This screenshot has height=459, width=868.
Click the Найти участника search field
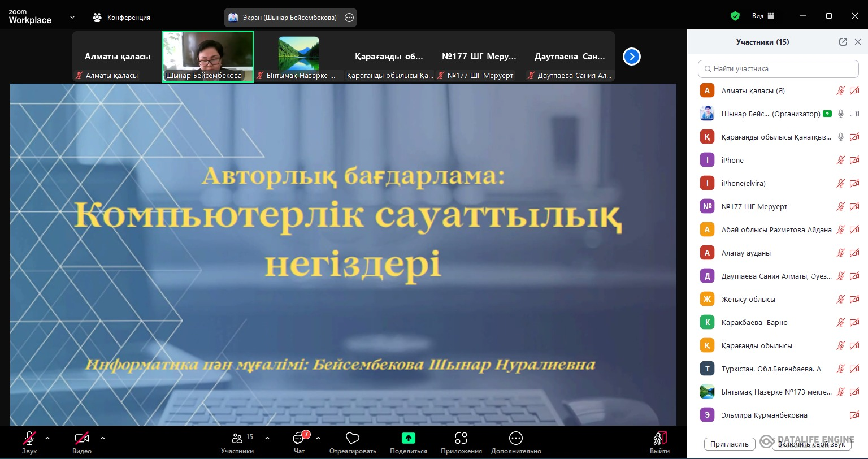click(778, 69)
